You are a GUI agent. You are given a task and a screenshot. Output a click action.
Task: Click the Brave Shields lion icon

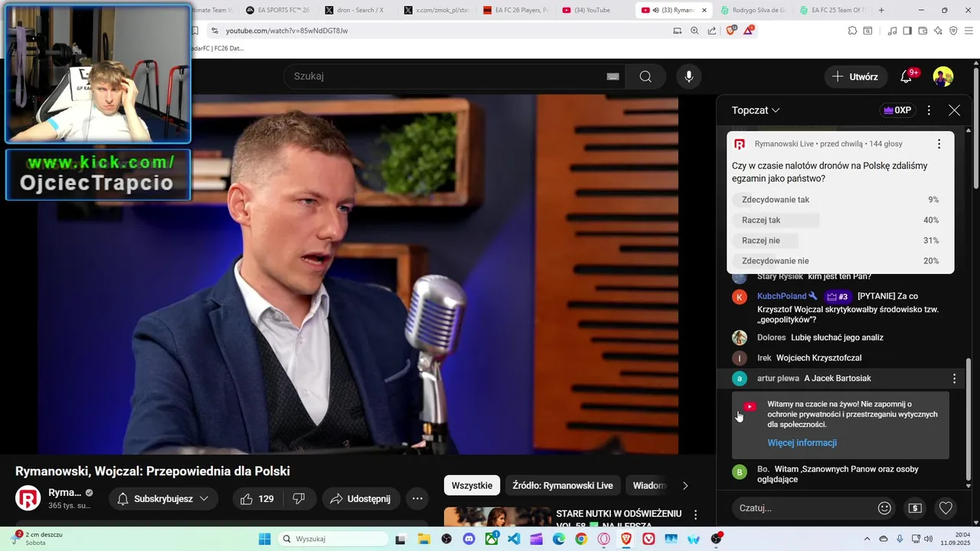coord(731,31)
